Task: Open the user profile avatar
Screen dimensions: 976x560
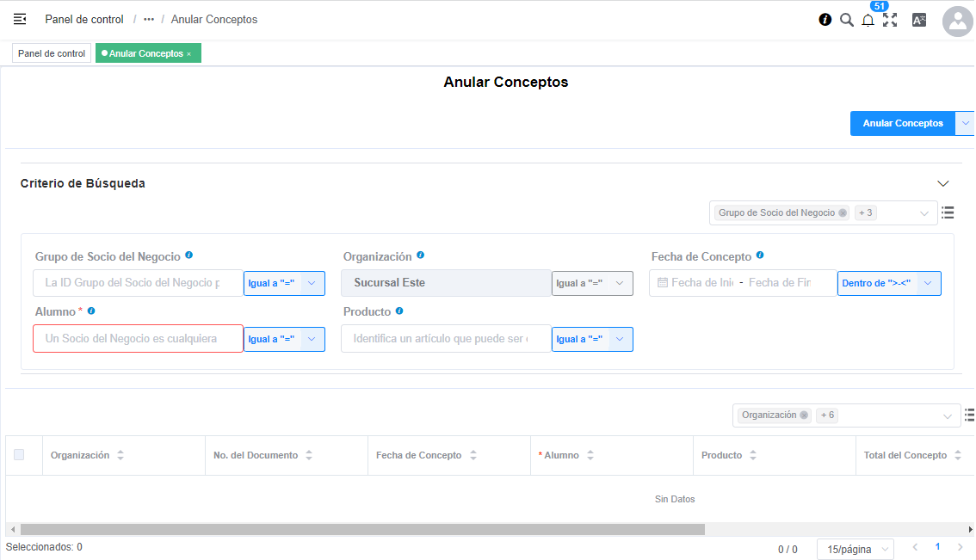Action: click(958, 22)
